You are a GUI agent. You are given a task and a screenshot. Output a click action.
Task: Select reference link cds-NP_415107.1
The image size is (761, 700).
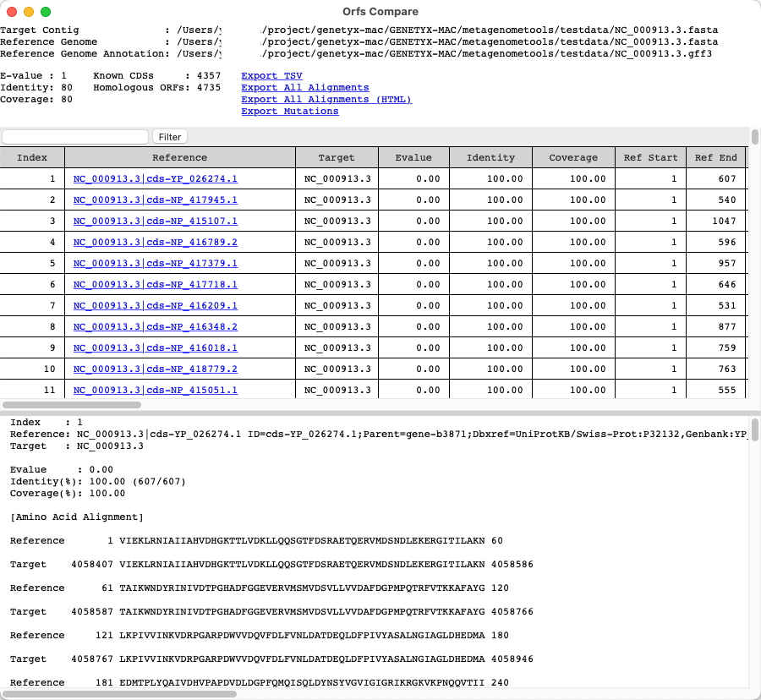pos(156,221)
